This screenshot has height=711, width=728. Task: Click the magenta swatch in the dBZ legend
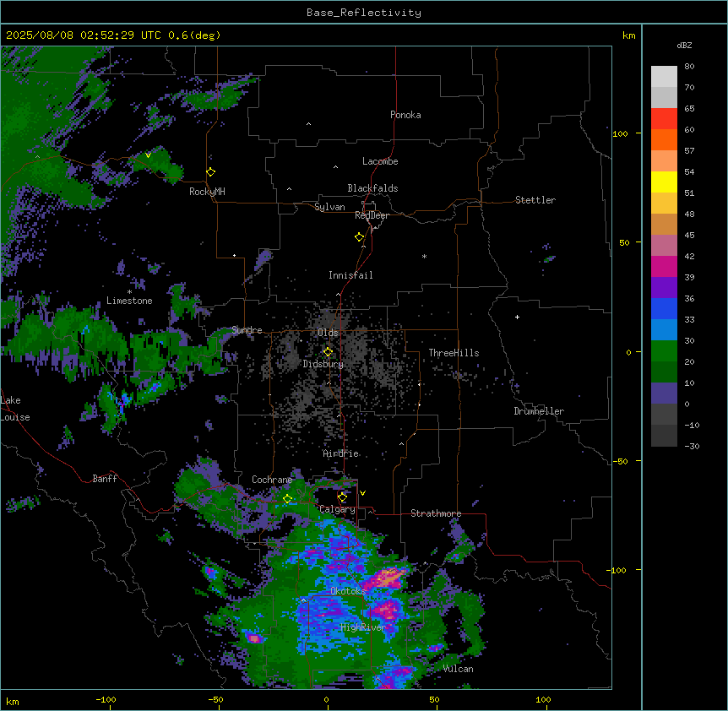pos(664,266)
